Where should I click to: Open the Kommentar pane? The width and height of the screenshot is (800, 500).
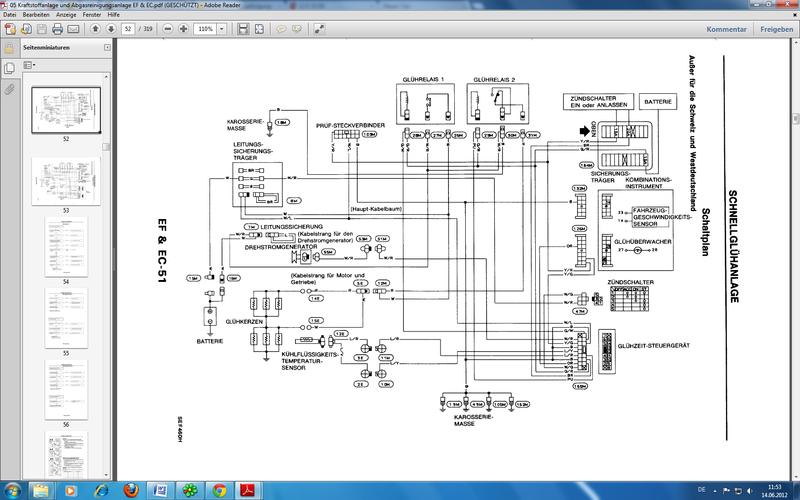[x=727, y=30]
